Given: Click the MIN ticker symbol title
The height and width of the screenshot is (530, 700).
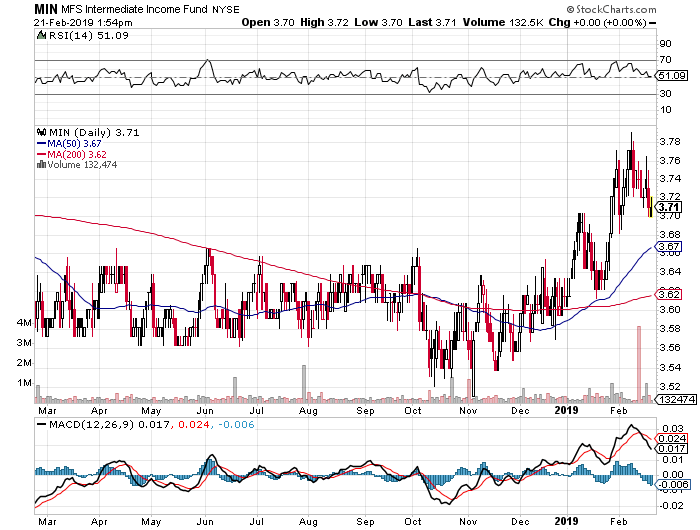Looking at the screenshot, I should coord(46,8).
